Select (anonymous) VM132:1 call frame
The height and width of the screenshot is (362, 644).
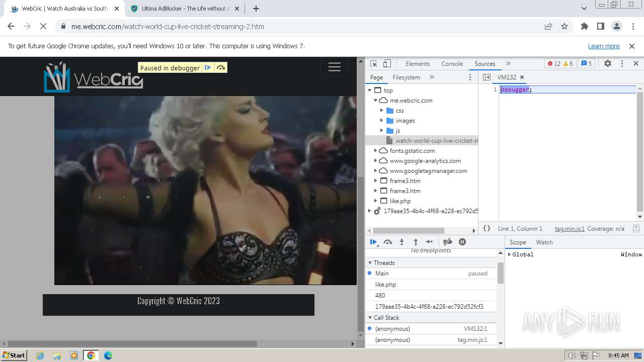431,329
